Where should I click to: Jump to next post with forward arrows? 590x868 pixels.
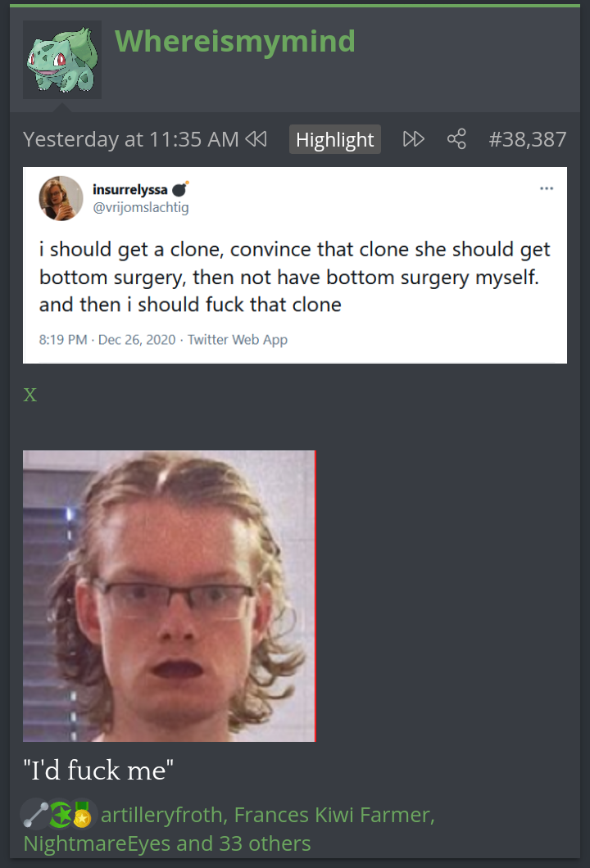pos(413,139)
